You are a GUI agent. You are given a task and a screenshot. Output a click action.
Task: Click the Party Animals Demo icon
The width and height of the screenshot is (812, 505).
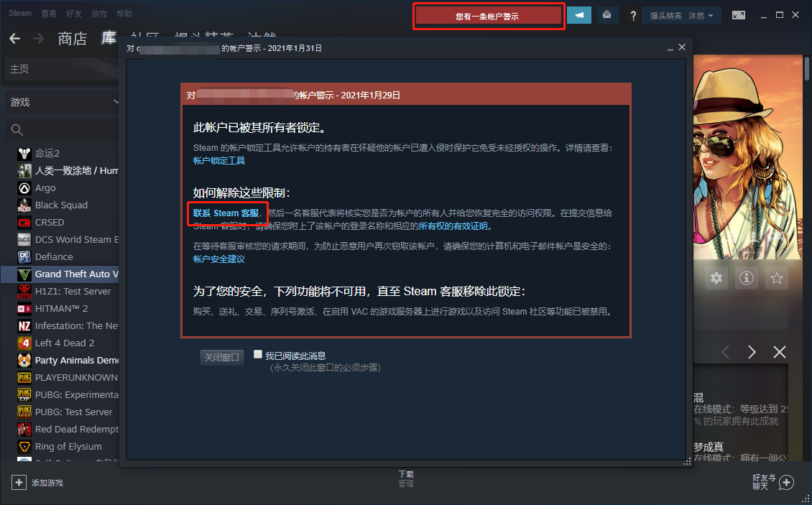pos(24,360)
